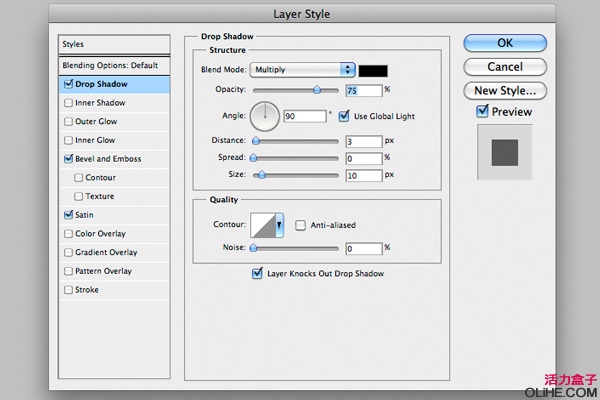Click the Noise value field

pyautogui.click(x=364, y=248)
